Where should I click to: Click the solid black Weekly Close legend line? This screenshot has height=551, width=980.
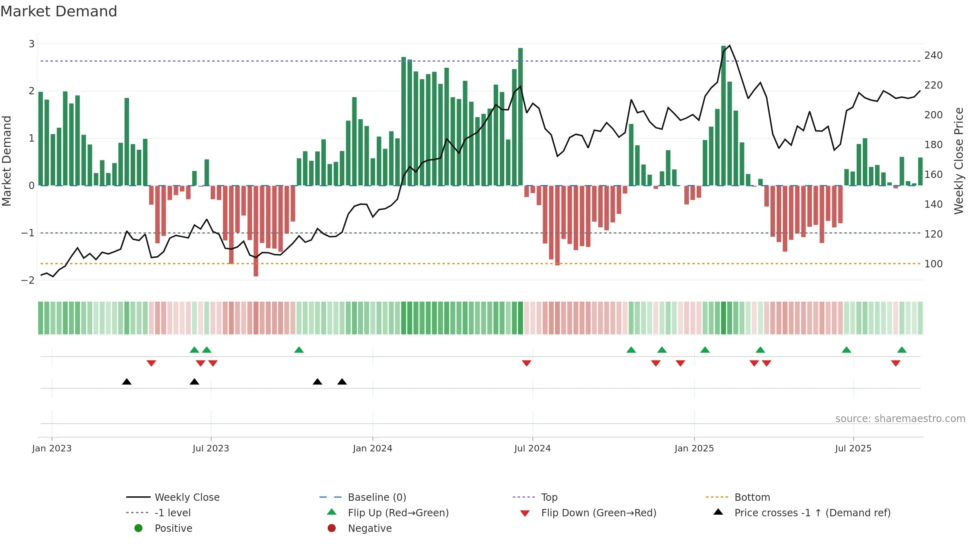click(x=138, y=497)
